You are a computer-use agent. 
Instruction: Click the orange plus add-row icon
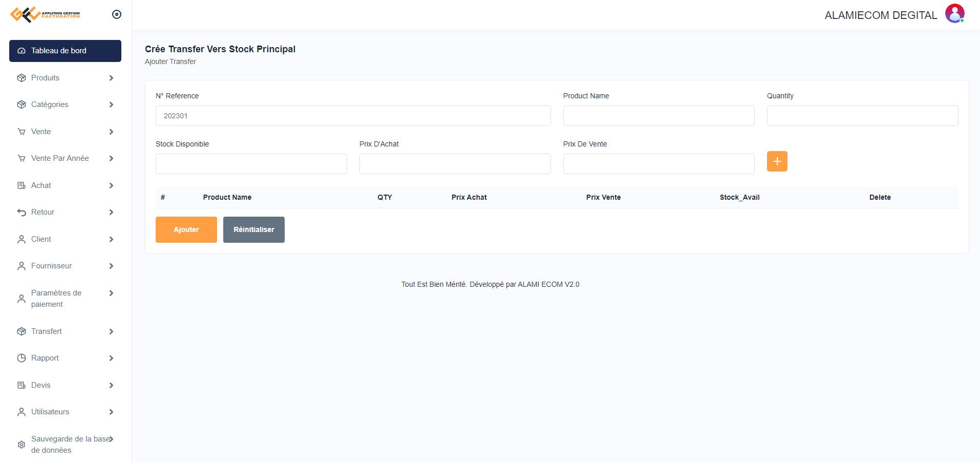click(x=777, y=161)
